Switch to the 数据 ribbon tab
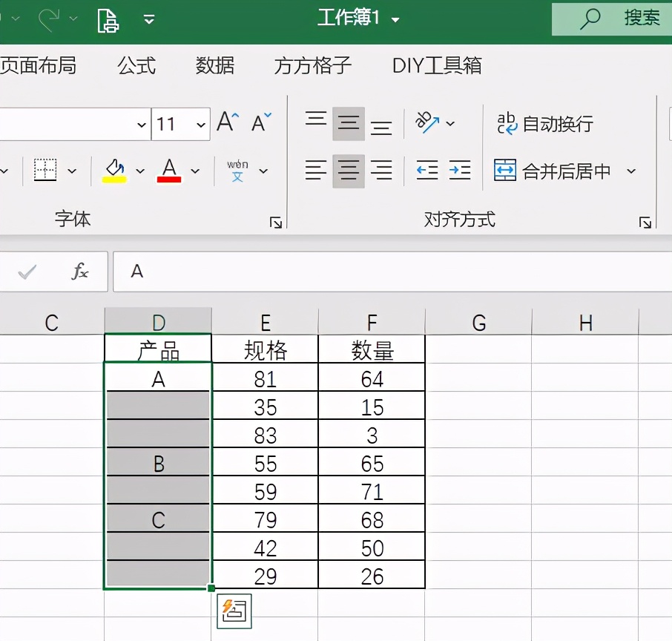 pos(214,66)
